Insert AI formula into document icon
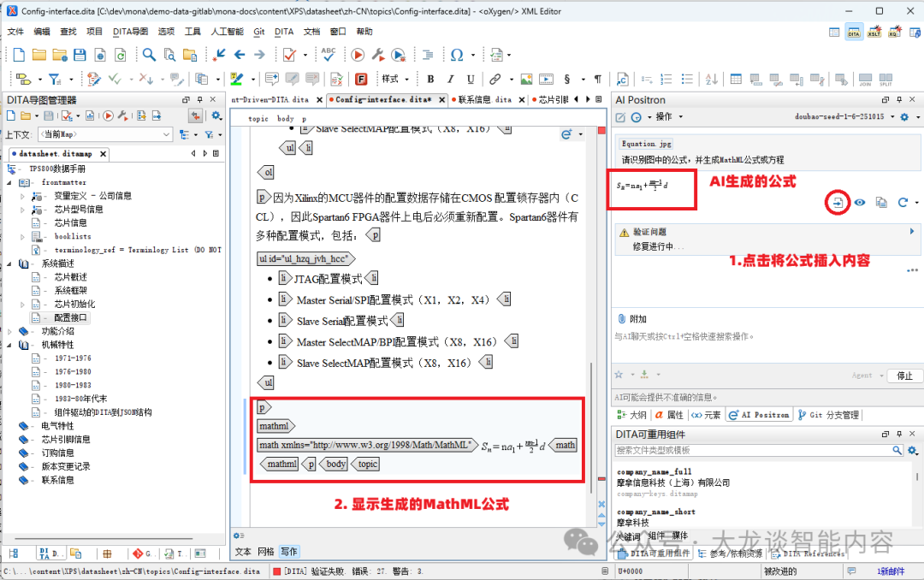The width and height of the screenshot is (924, 580). [x=838, y=203]
